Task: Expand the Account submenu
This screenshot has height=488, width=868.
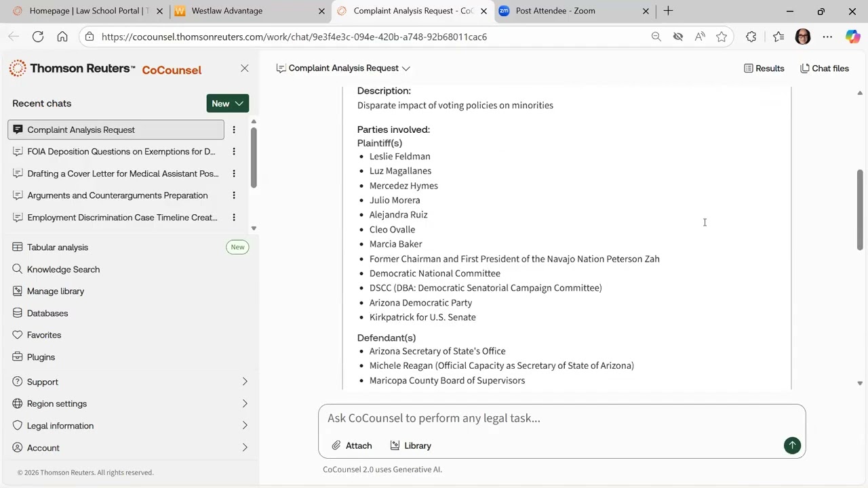Action: [130, 447]
